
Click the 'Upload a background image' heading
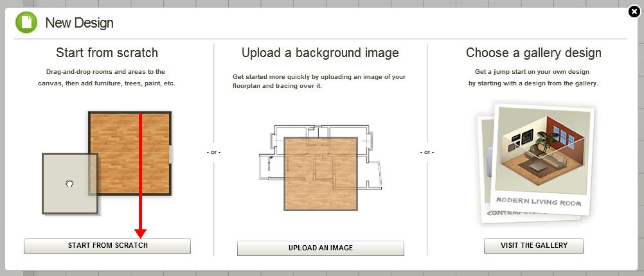click(320, 53)
